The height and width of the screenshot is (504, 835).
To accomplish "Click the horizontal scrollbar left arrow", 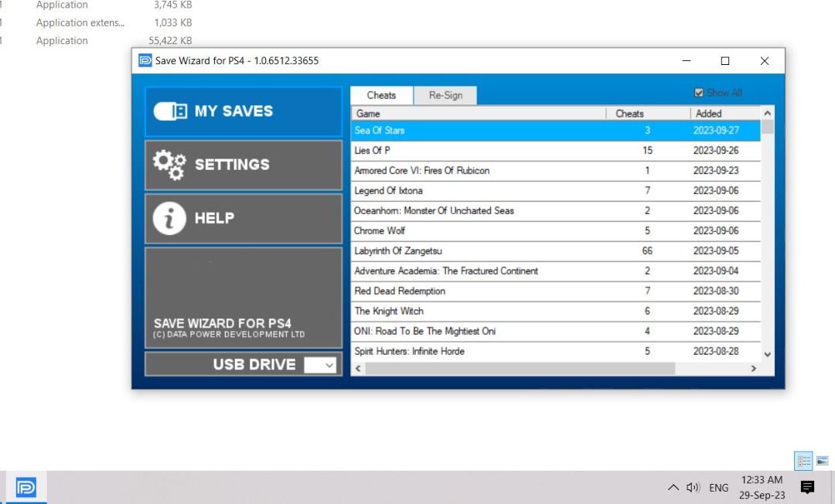I will [358, 368].
